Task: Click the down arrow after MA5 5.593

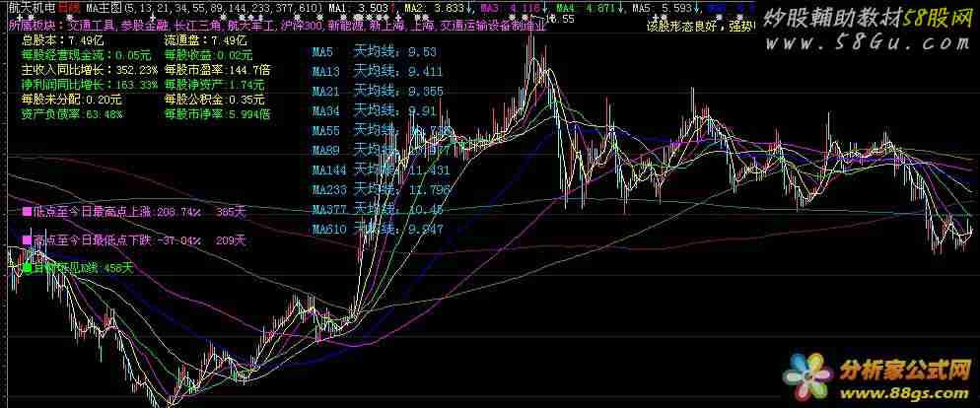Action: [x=697, y=8]
